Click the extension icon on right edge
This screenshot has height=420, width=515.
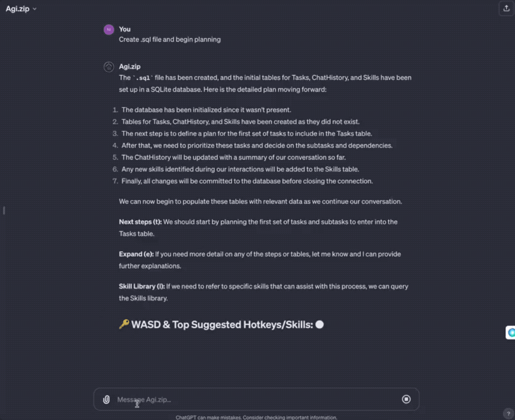click(x=511, y=333)
